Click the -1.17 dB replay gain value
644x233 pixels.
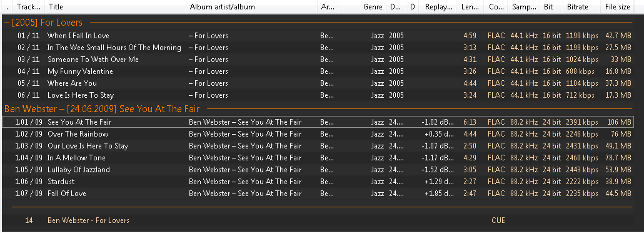click(438, 158)
